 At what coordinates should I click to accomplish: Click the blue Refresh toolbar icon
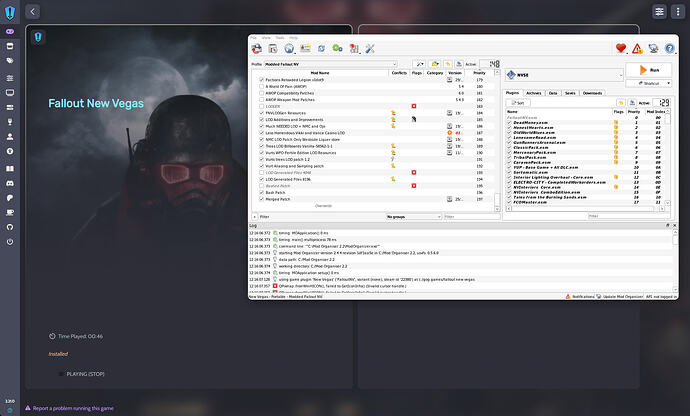(322, 48)
